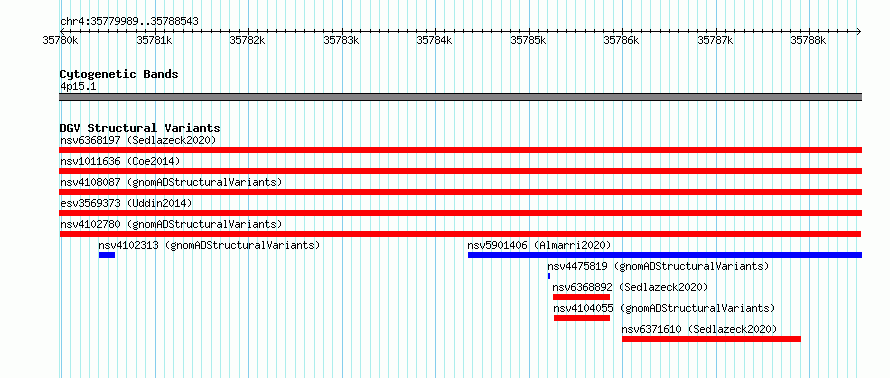Select the short blue bar under nsv4102313
This screenshot has width=890, height=378.
point(107,255)
